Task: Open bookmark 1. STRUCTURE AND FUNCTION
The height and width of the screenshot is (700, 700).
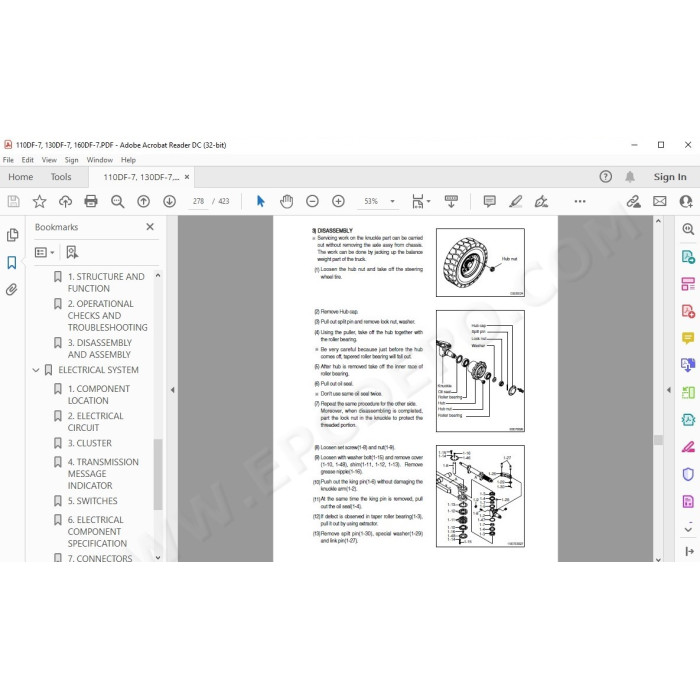Action: click(x=106, y=283)
